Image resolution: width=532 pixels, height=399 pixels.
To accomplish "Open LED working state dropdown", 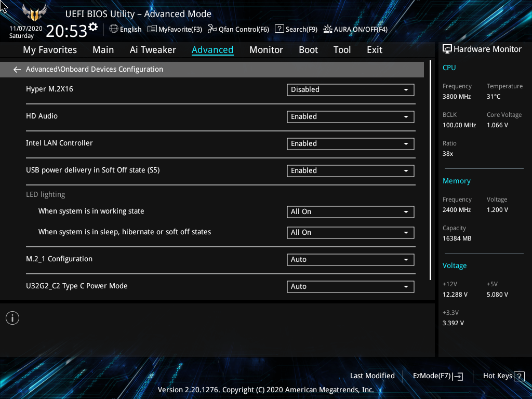I will 351,212.
